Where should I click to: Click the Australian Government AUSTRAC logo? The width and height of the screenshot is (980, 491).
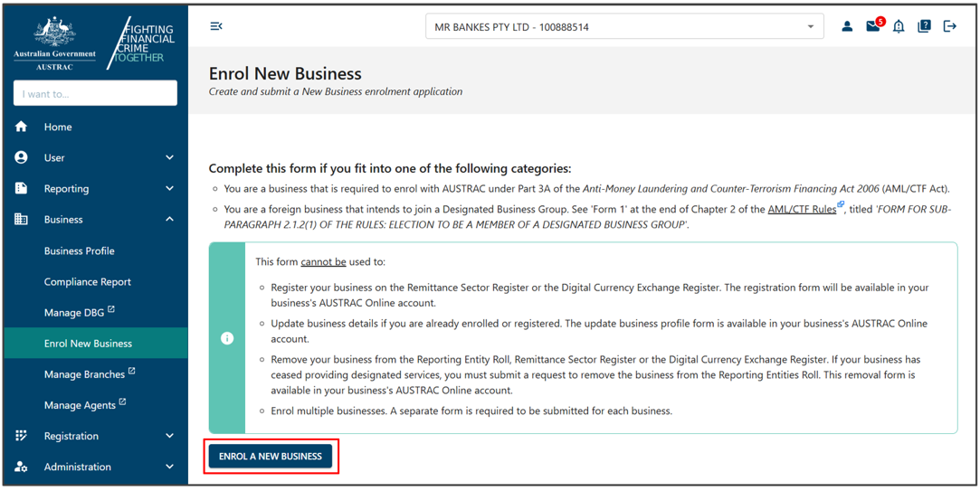pyautogui.click(x=55, y=43)
